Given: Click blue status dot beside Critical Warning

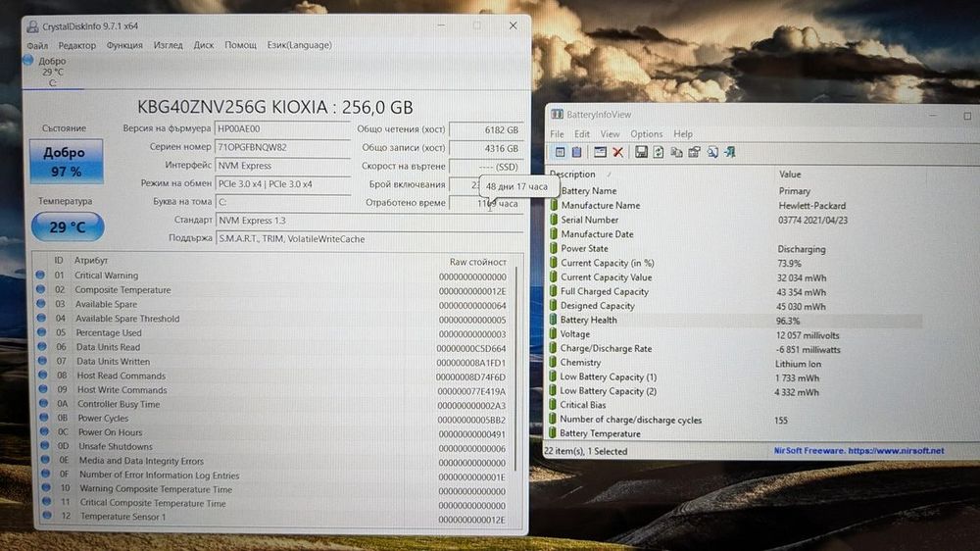Looking at the screenshot, I should coord(40,275).
